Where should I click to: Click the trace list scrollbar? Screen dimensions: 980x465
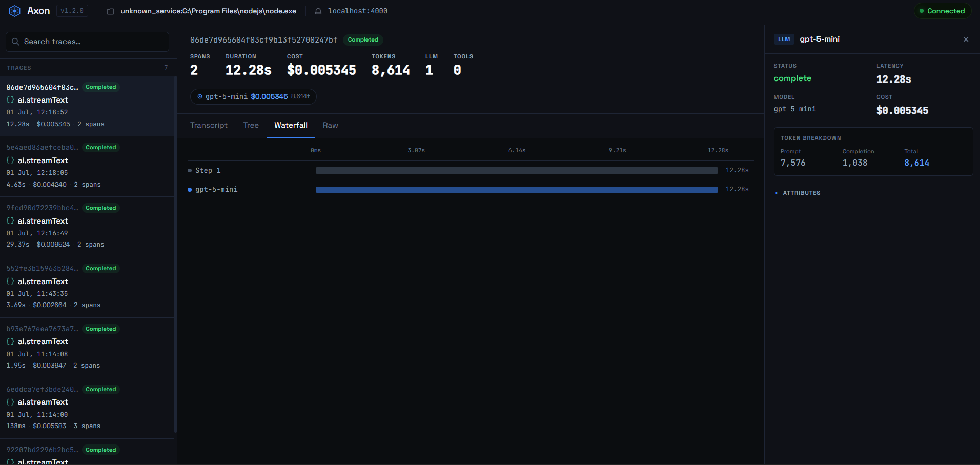[176, 255]
